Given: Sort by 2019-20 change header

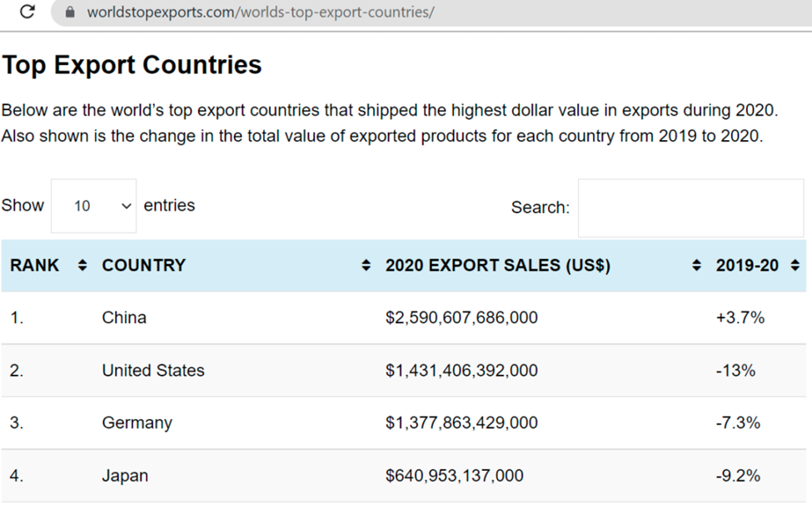Looking at the screenshot, I should point(747,266).
